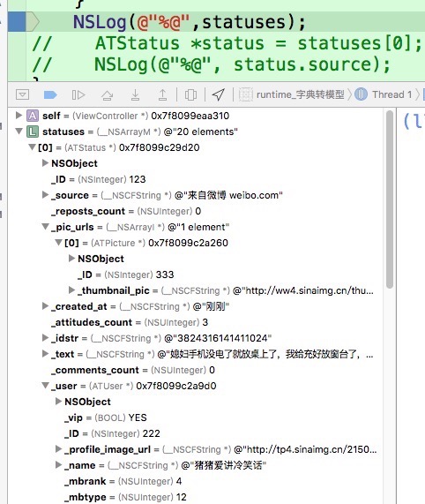Viewport: 425px width, 504px height.
Task: Click the sinaimg.cn thumbnail URL value
Action: 303,290
